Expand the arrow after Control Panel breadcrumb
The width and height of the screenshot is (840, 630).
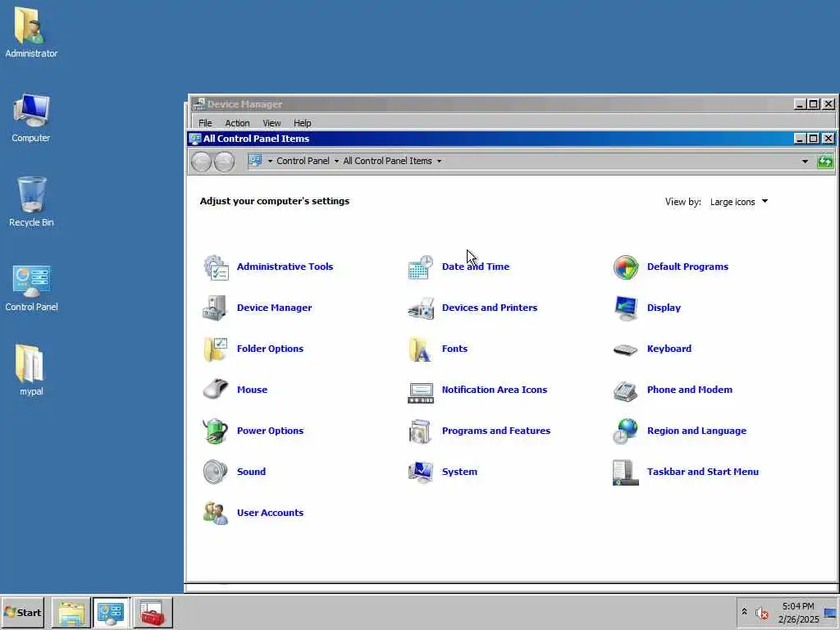tap(336, 162)
